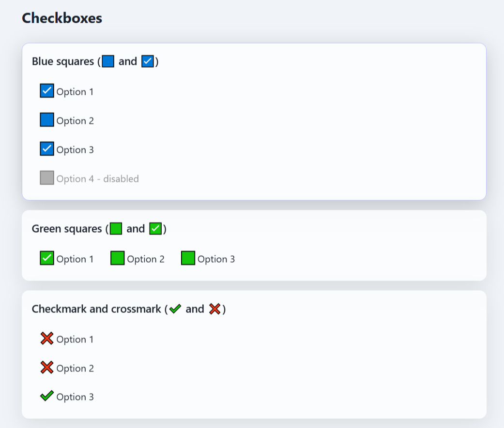The image size is (504, 428).
Task: Uncheck Option 3 in the Blue squares section
Action: (46, 148)
